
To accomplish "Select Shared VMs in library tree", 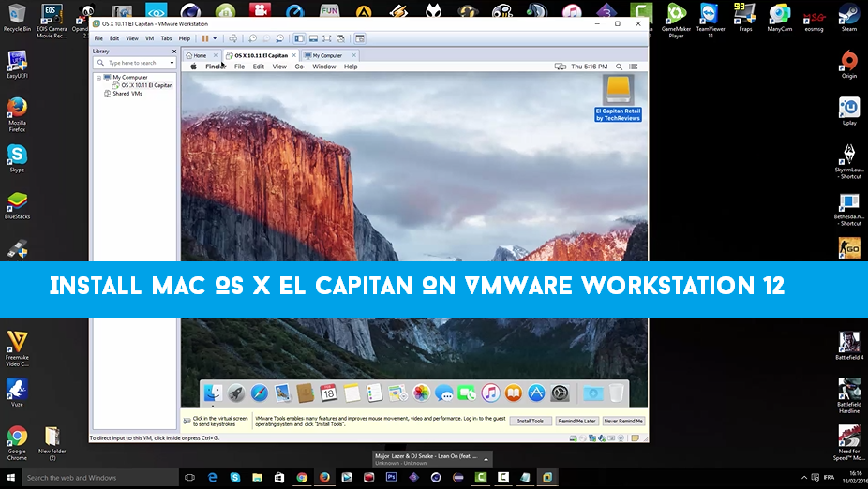I will (123, 94).
